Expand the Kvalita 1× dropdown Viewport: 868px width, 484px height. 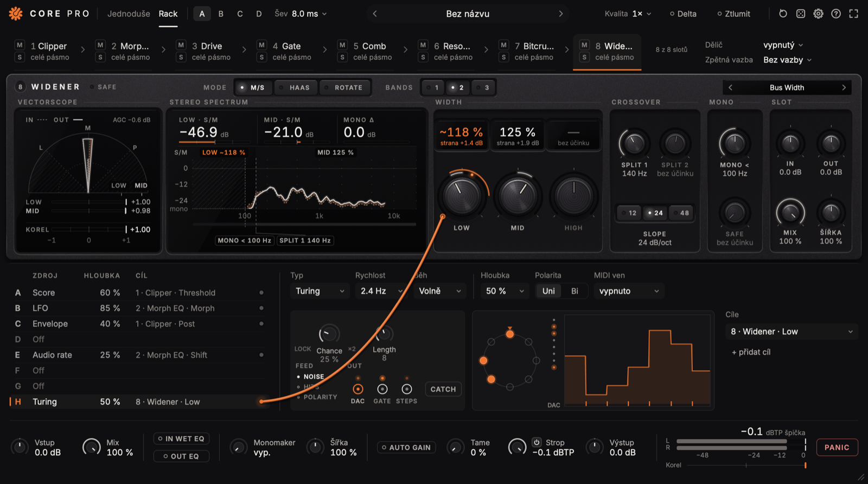(x=628, y=14)
